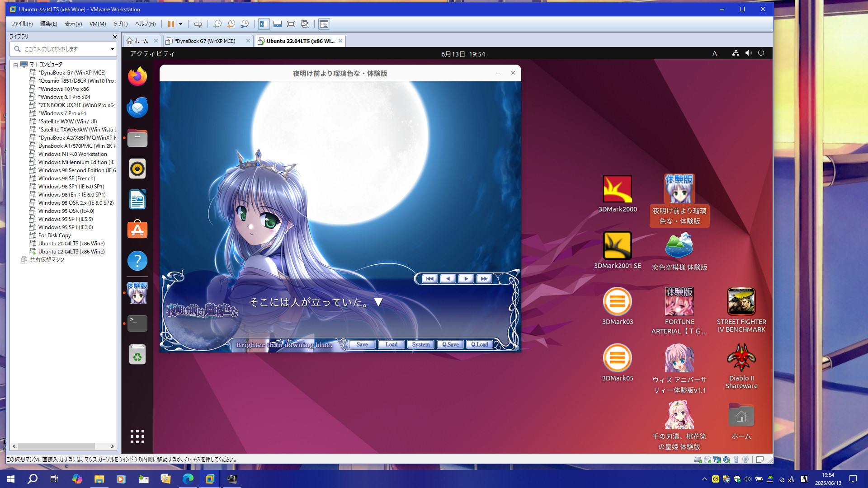Screen dimensions: 868x488
Task: Open the Diablo II Shareware icon
Action: point(741,366)
